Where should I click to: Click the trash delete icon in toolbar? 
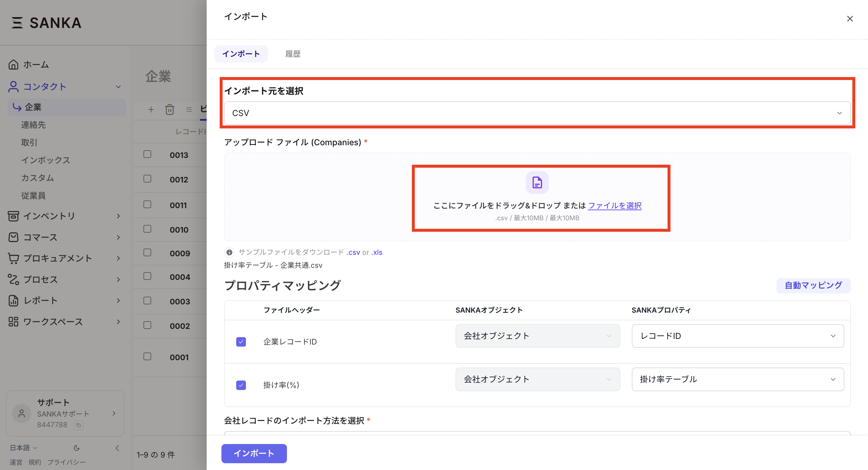[x=169, y=110]
